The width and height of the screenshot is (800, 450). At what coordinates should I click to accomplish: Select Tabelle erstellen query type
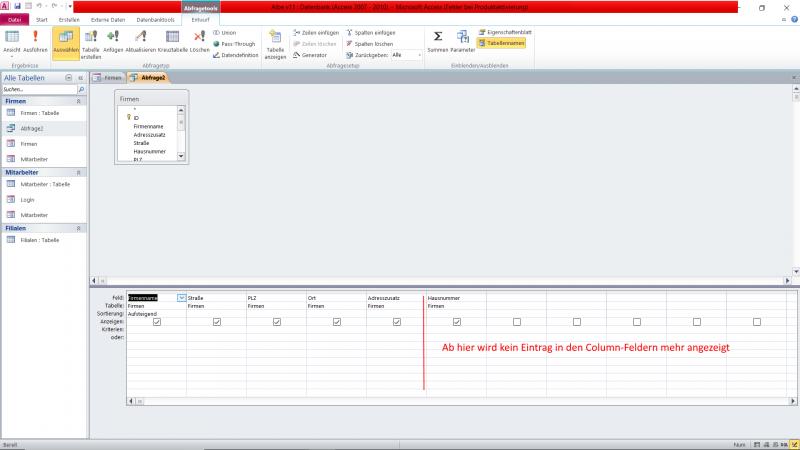point(91,44)
